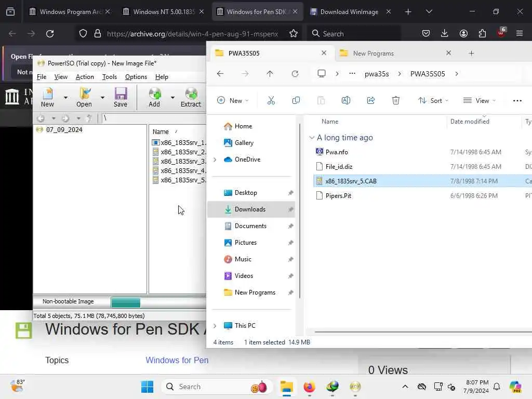Add a new File Explorer tab
Screen dimensions: 532x399
click(471, 54)
